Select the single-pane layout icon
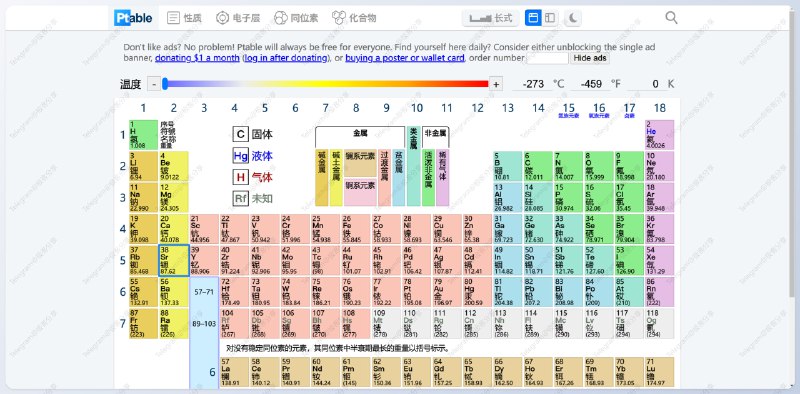 [533, 18]
